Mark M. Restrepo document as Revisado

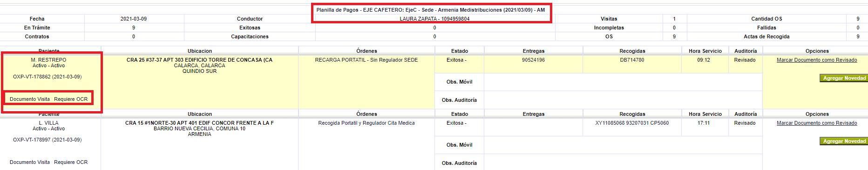tap(817, 60)
